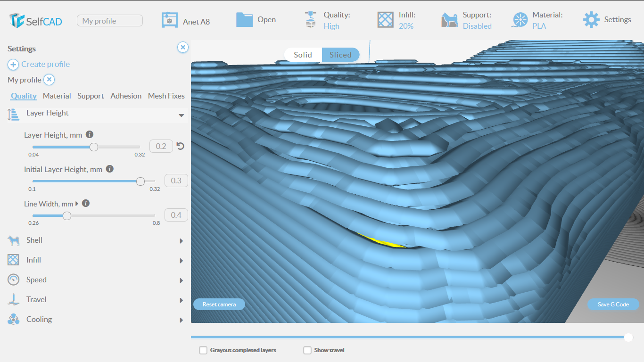Screen dimensions: 644x362
Task: Open the Anet A8 printer icon
Action: click(x=169, y=20)
